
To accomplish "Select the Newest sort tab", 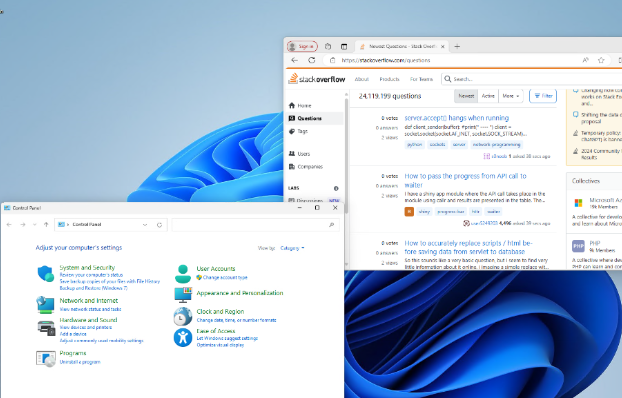I will [x=466, y=96].
